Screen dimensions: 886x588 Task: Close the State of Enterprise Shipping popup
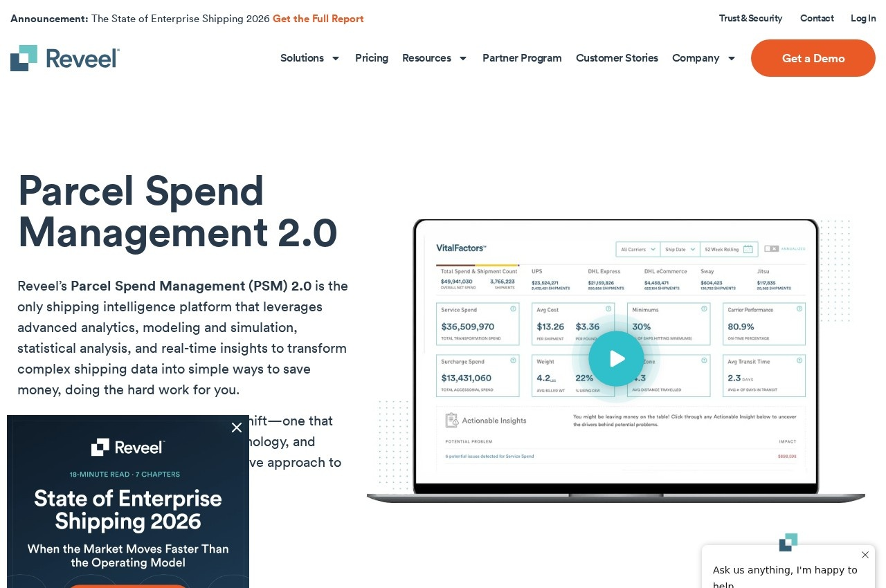(237, 428)
